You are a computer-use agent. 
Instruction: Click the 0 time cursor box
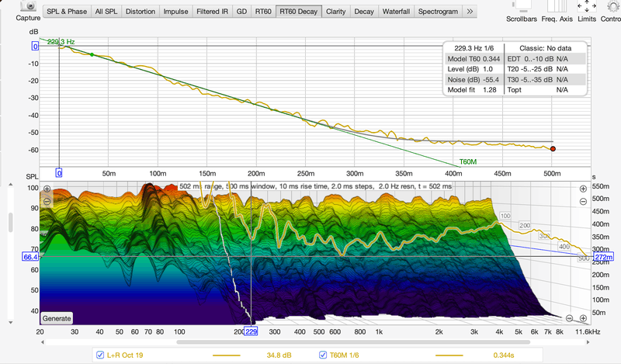point(59,173)
